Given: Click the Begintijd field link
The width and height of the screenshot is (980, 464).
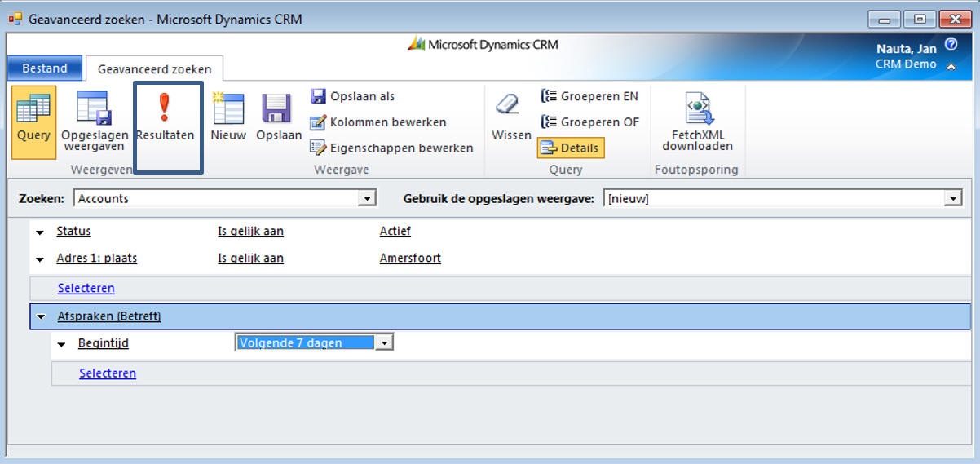Looking at the screenshot, I should click(103, 343).
